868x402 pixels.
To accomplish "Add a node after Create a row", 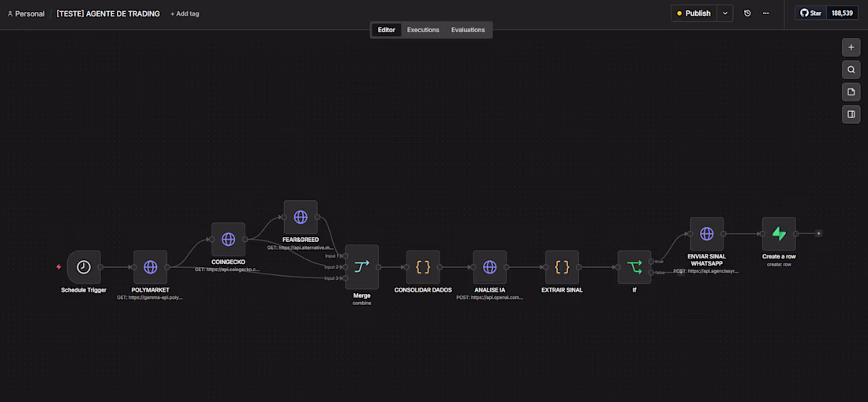I will 819,233.
